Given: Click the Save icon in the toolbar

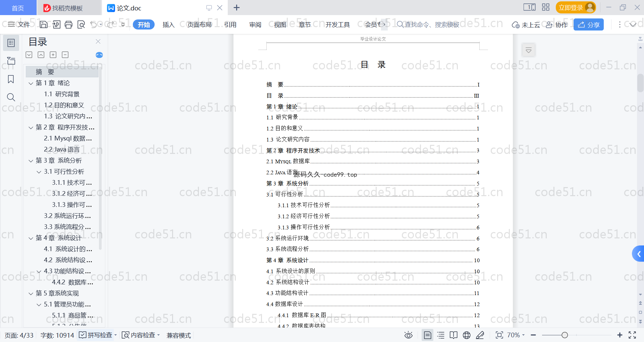Looking at the screenshot, I should [44, 24].
